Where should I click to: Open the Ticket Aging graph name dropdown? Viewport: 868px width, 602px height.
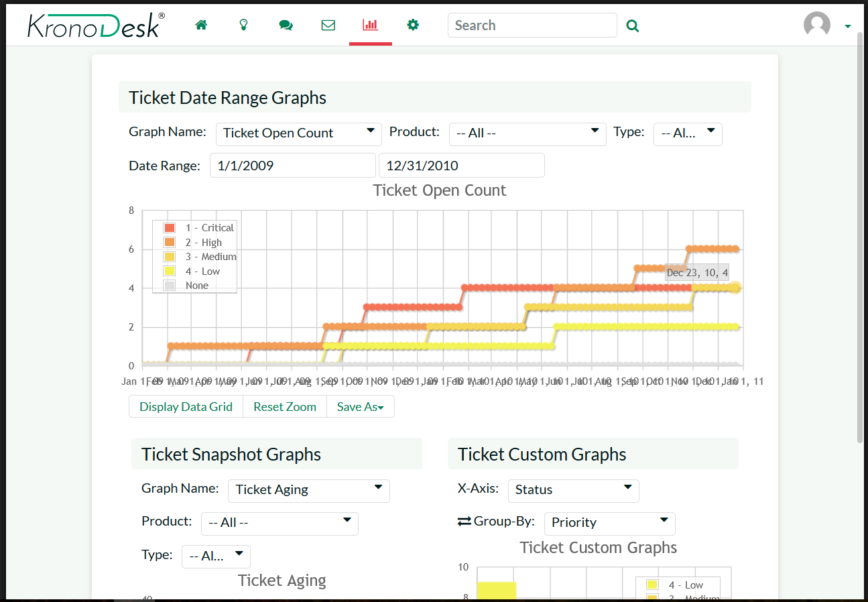pos(308,490)
